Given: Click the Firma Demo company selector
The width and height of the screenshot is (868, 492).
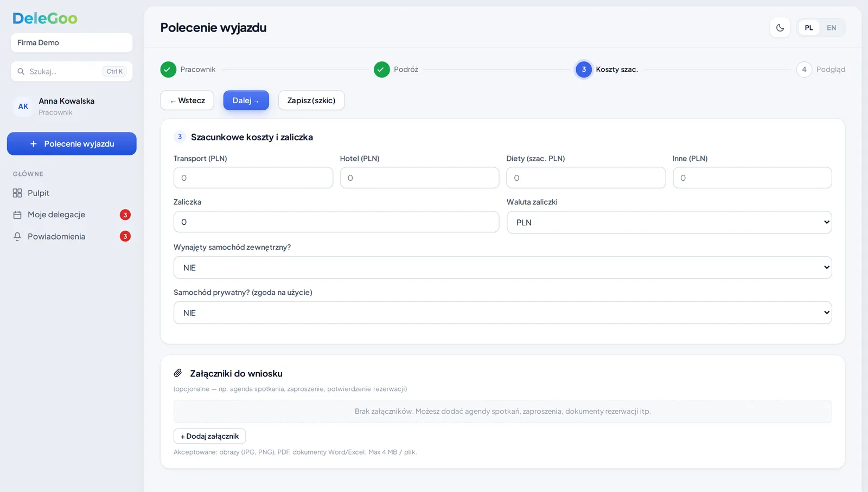Looking at the screenshot, I should tap(72, 43).
